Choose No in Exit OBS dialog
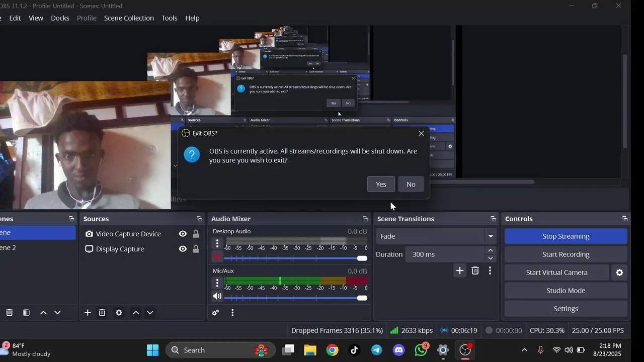The height and width of the screenshot is (362, 644). [411, 184]
